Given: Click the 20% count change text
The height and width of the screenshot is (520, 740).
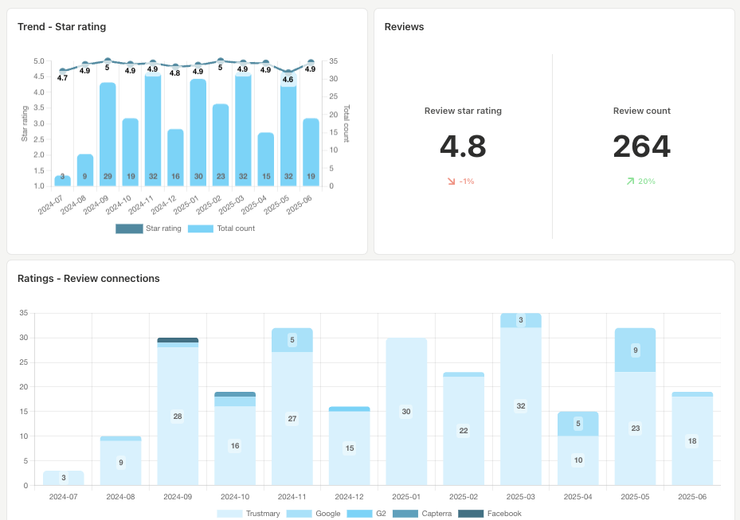Looking at the screenshot, I should coord(647,181).
